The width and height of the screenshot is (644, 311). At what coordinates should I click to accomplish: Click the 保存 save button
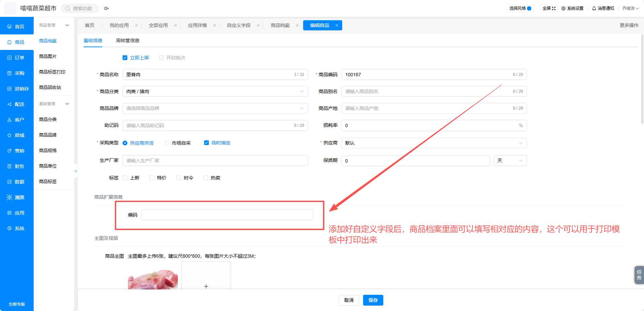(x=373, y=300)
